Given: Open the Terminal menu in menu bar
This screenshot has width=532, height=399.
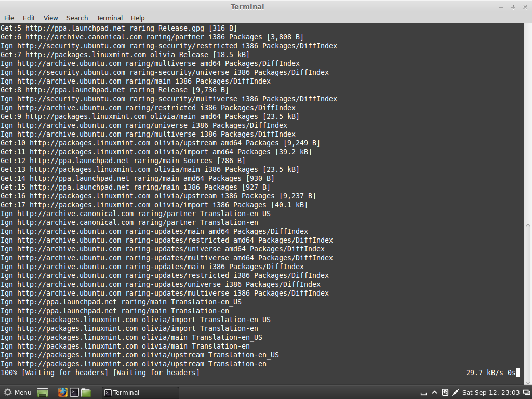Looking at the screenshot, I should click(x=109, y=18).
